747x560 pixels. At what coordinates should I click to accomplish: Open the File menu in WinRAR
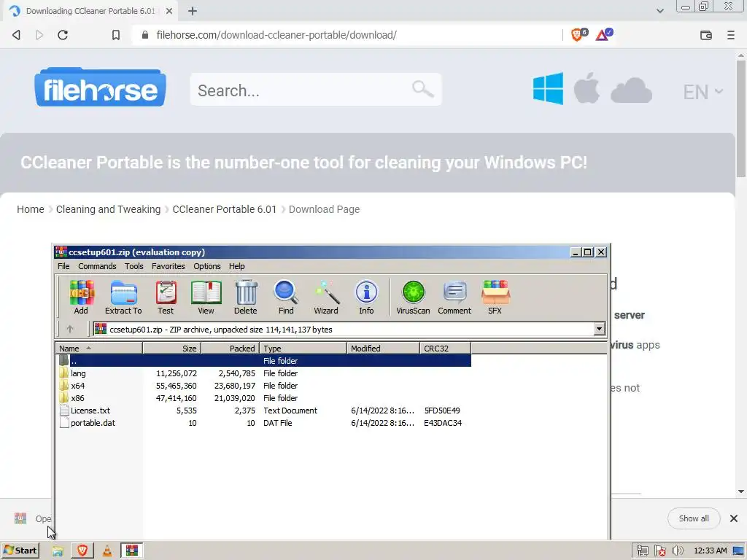click(x=63, y=266)
